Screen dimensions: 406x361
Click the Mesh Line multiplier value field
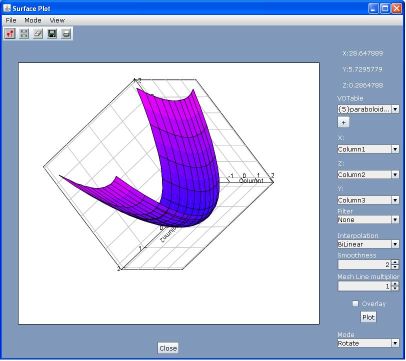point(364,286)
